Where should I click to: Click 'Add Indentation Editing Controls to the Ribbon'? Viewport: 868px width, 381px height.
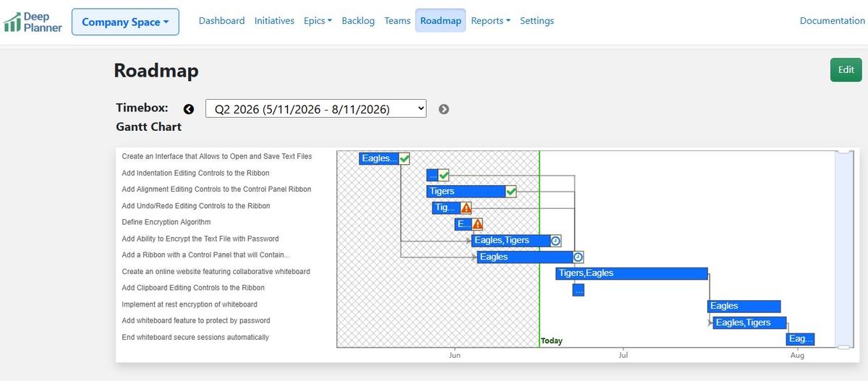pos(195,173)
